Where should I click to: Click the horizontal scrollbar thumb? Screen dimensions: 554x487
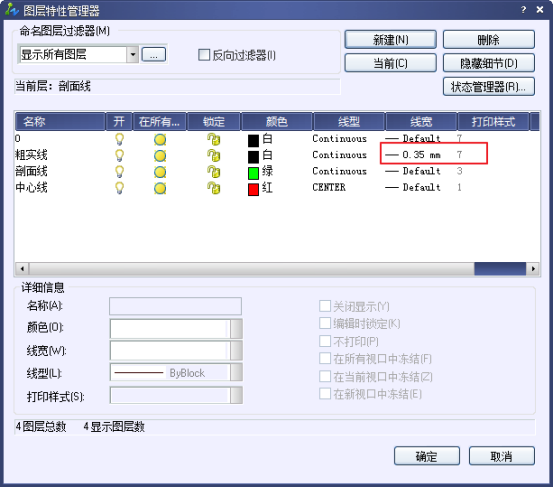pyautogui.click(x=500, y=269)
